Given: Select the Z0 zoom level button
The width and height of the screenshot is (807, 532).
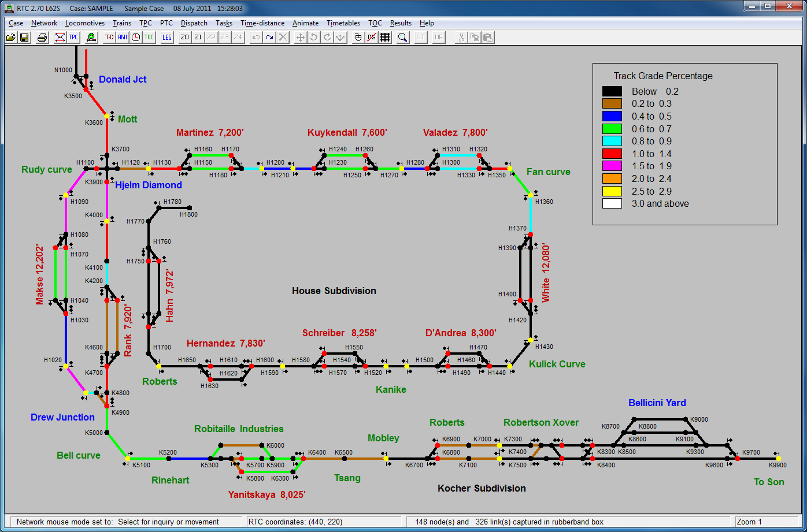Looking at the screenshot, I should click(185, 38).
